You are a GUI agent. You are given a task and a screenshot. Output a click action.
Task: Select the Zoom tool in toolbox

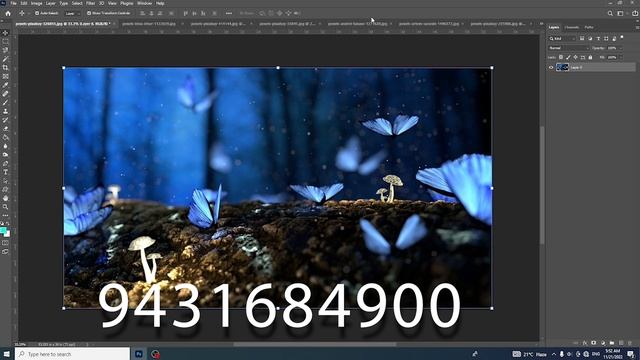[x=5, y=207]
